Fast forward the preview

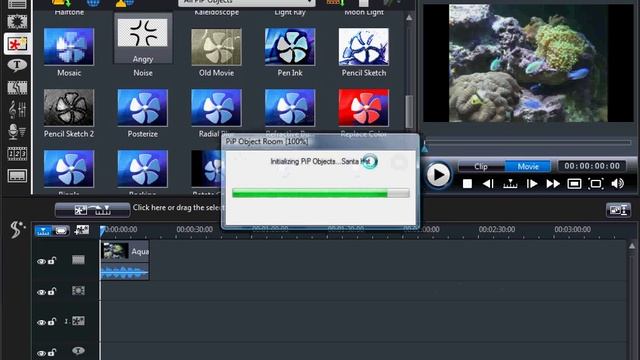[x=553, y=184]
